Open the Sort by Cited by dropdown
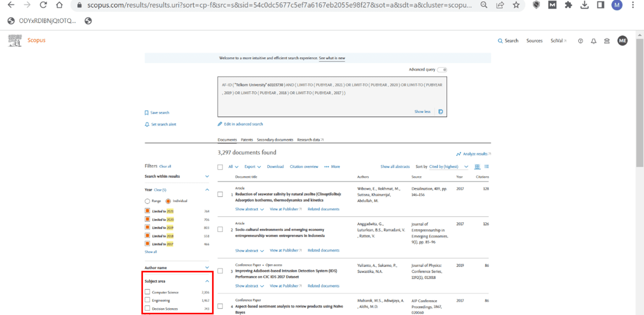The height and width of the screenshot is (315, 644). [x=448, y=166]
